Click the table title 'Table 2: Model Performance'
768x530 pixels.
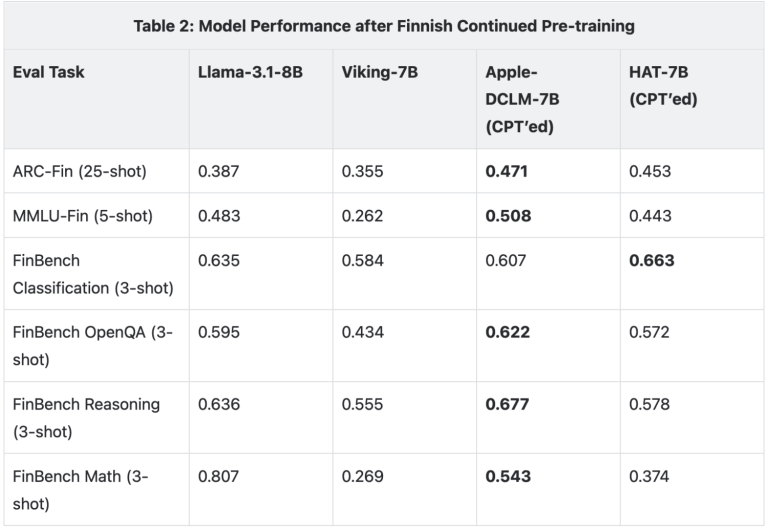(384, 26)
